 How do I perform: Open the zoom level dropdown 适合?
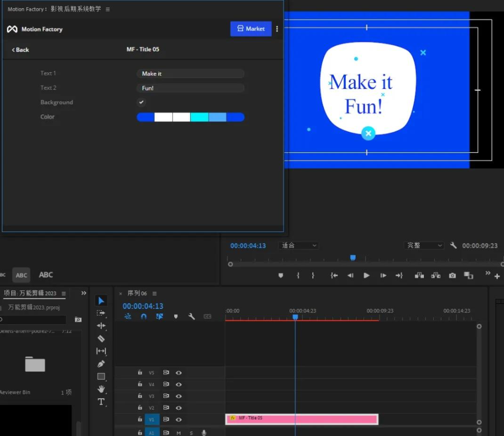click(x=299, y=245)
